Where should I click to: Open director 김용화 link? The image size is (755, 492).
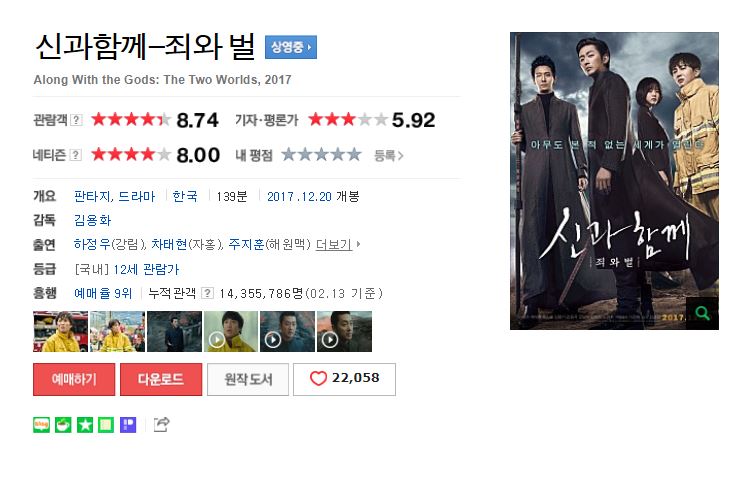[92, 220]
